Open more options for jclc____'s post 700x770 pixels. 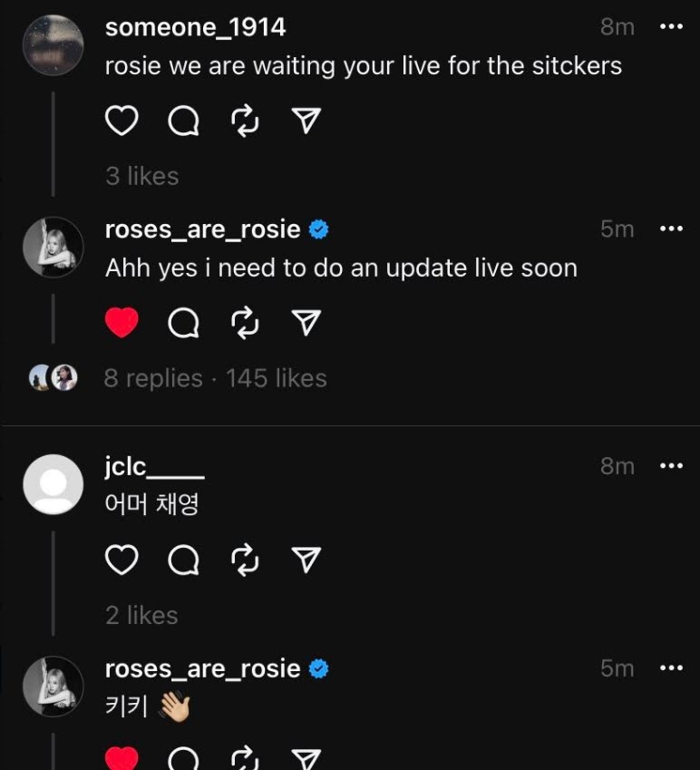click(671, 466)
